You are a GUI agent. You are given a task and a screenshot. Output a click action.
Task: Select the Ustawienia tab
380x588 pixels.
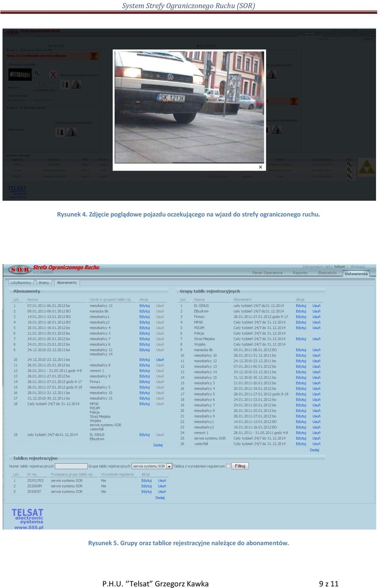(x=356, y=273)
